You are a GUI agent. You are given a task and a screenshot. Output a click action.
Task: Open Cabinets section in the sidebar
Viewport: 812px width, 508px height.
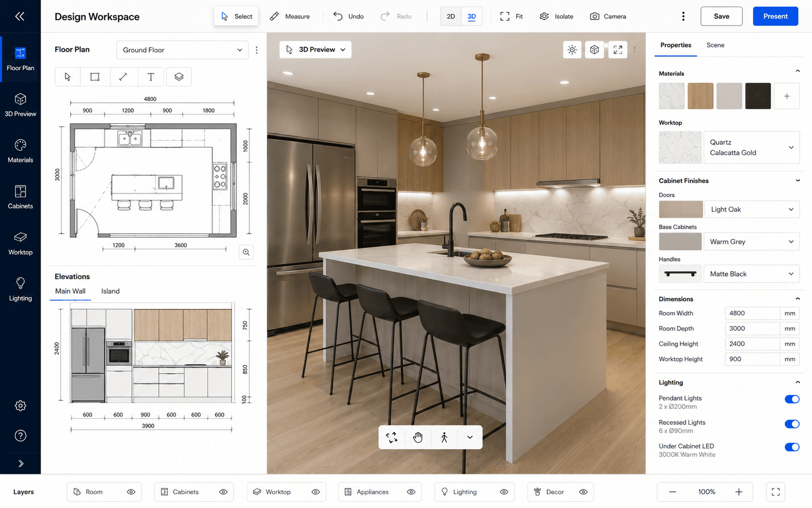click(x=20, y=197)
